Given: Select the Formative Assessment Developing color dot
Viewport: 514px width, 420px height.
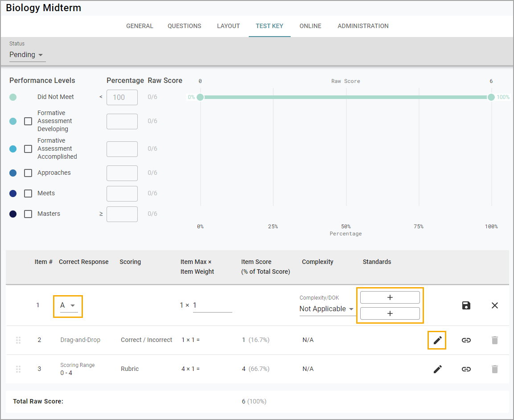Looking at the screenshot, I should (x=13, y=121).
